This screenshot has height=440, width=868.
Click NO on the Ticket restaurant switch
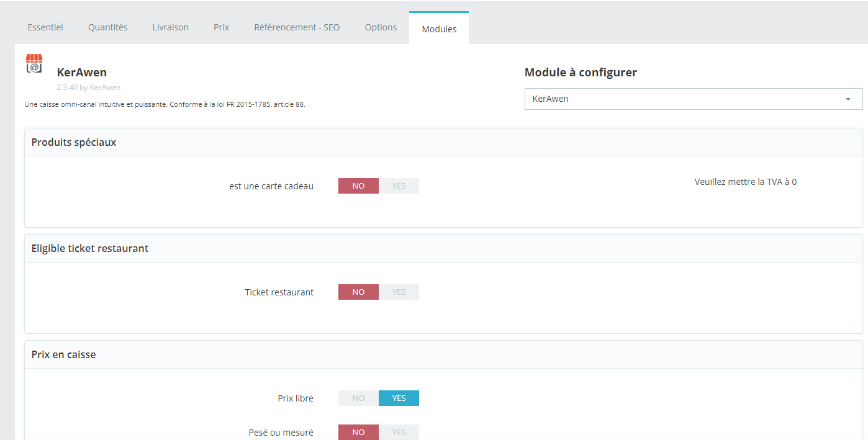358,292
